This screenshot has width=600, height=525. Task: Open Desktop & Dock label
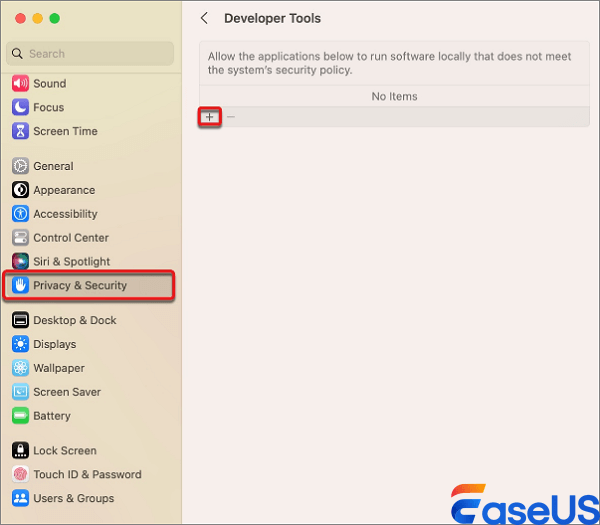click(x=75, y=320)
